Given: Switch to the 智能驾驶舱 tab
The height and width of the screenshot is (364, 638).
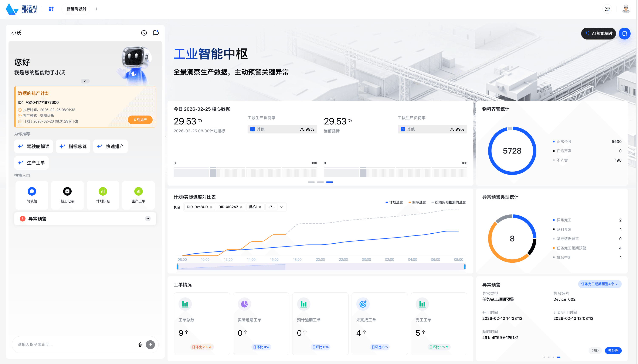Looking at the screenshot, I should pos(76,9).
